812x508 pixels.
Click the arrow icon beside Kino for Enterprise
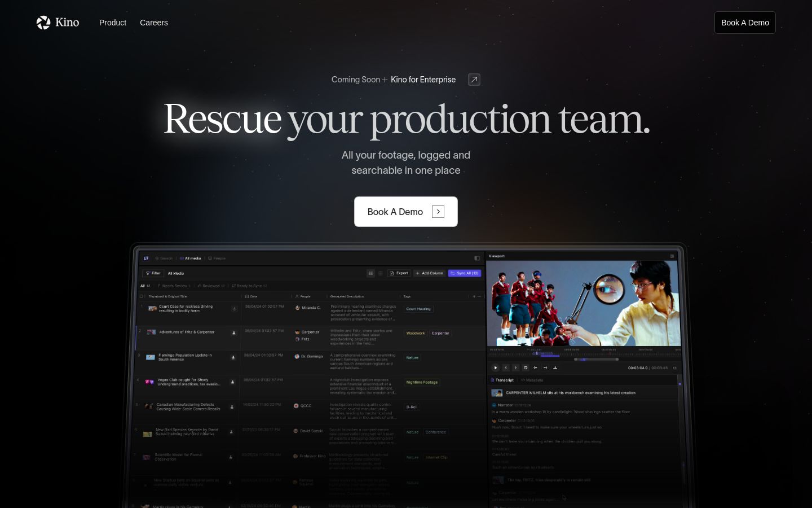[x=474, y=80]
